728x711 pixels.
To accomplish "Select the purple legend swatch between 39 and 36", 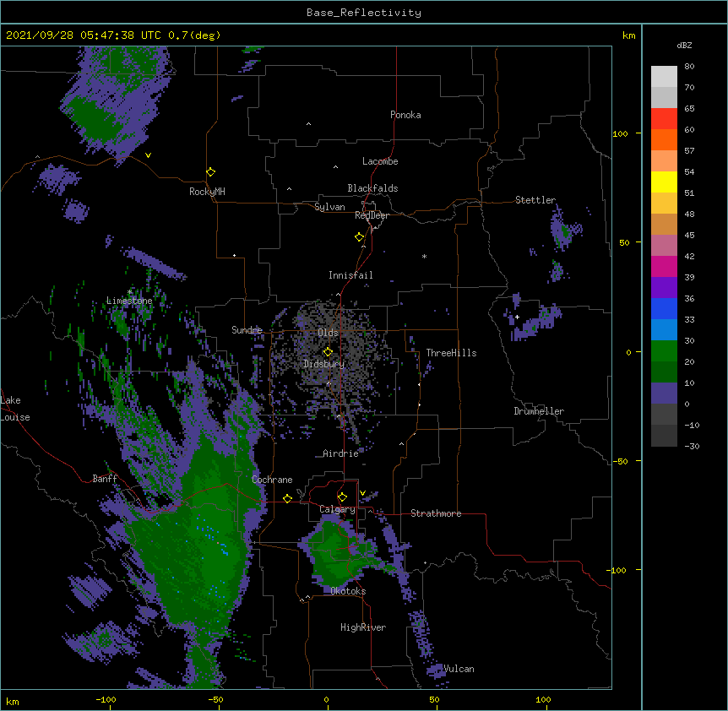I will (664, 288).
